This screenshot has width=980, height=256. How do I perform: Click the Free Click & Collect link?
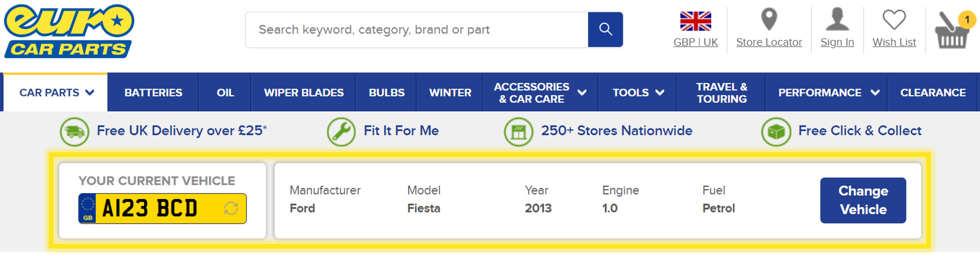(x=859, y=131)
